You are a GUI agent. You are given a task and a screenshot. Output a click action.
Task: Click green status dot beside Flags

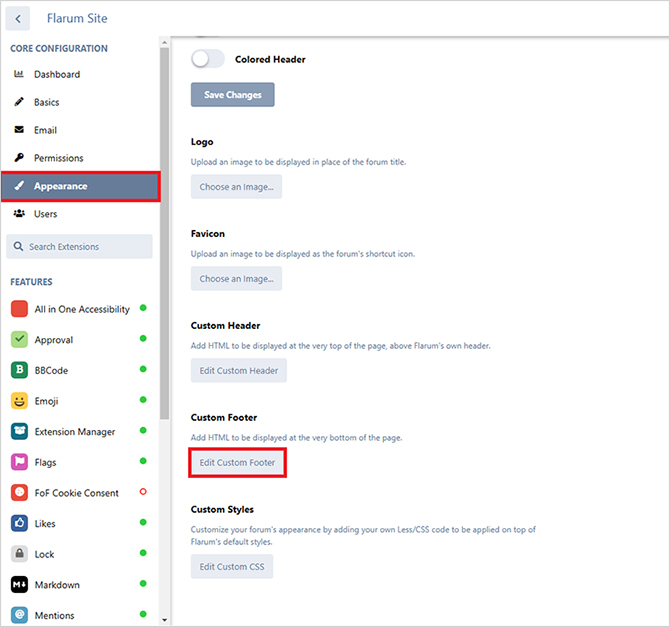(x=143, y=461)
